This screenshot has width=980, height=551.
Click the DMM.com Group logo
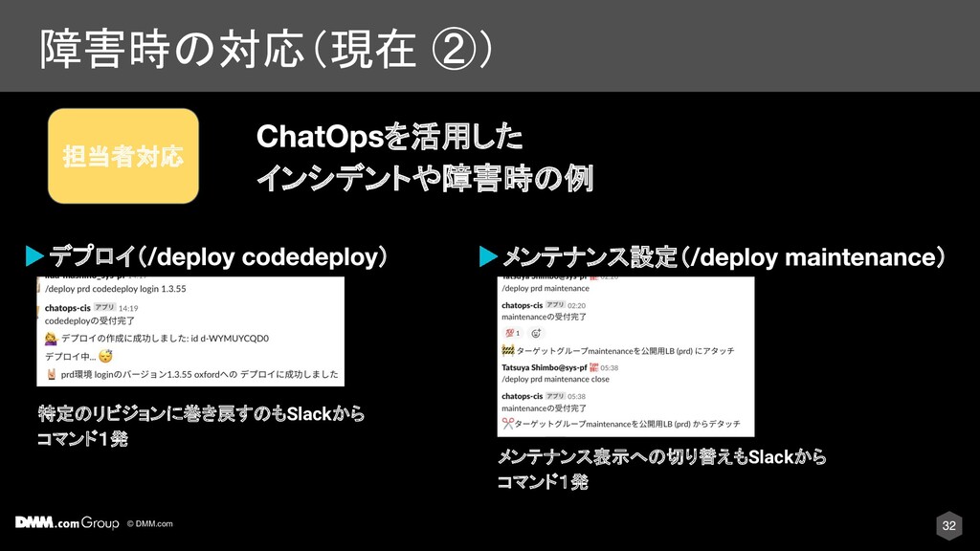click(67, 523)
